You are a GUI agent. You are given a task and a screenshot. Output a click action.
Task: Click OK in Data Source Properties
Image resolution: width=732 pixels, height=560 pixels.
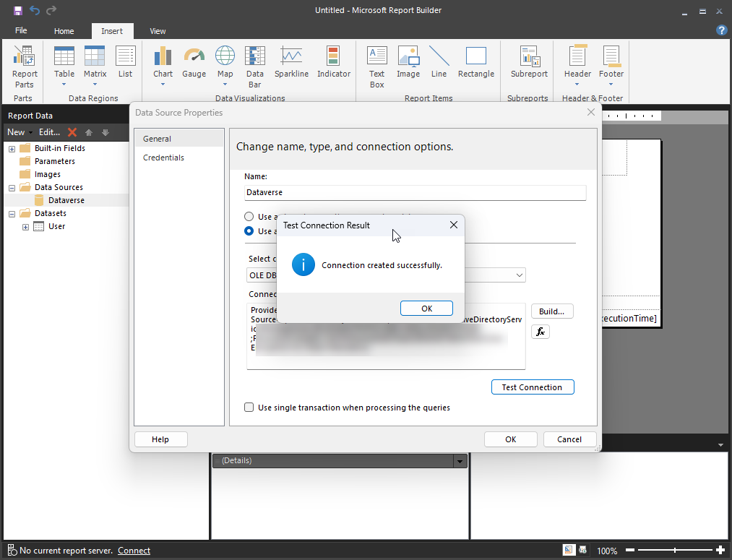pyautogui.click(x=510, y=439)
